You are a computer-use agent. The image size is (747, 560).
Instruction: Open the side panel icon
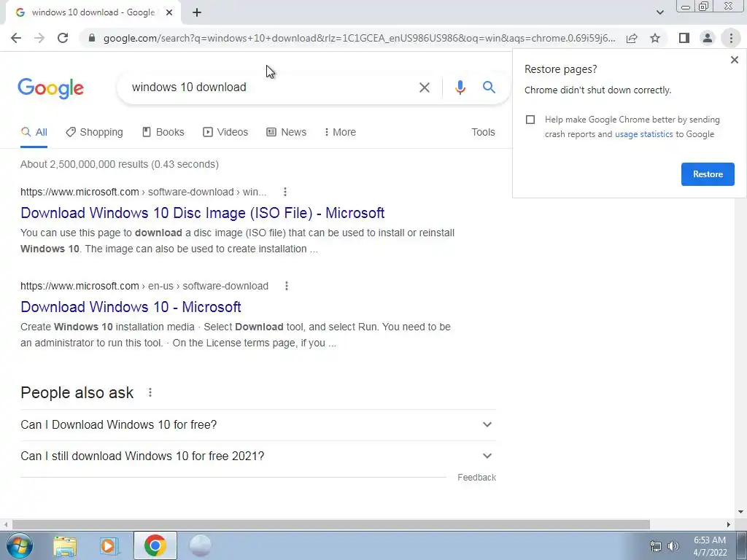pyautogui.click(x=684, y=38)
